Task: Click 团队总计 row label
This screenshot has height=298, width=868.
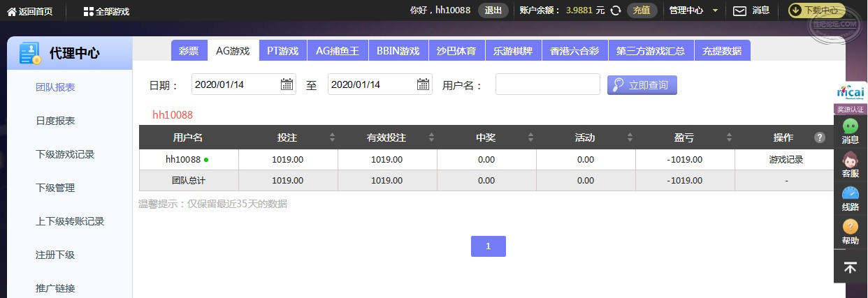Action: point(189,180)
